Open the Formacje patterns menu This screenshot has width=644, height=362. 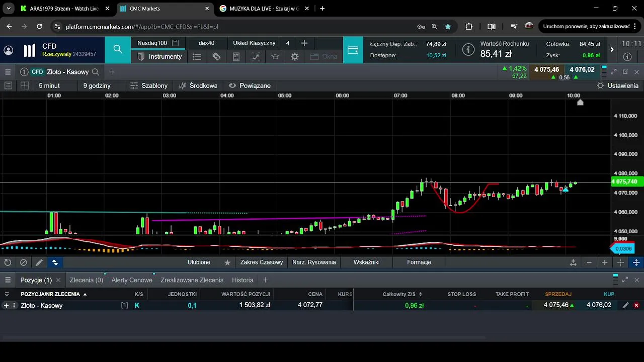click(419, 262)
